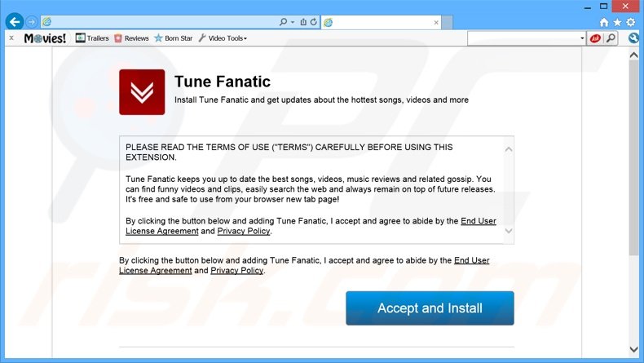644x363 pixels.
Task: Open End User License Agreement link inside terms box
Action: coord(311,226)
